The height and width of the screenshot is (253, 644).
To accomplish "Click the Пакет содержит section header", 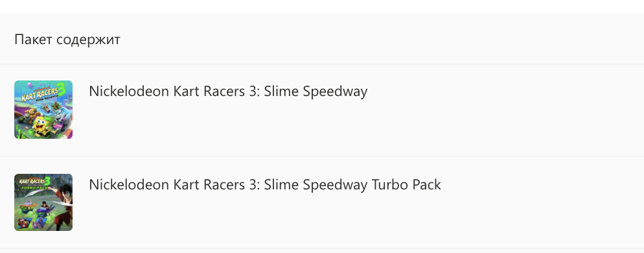I will 67,40.
